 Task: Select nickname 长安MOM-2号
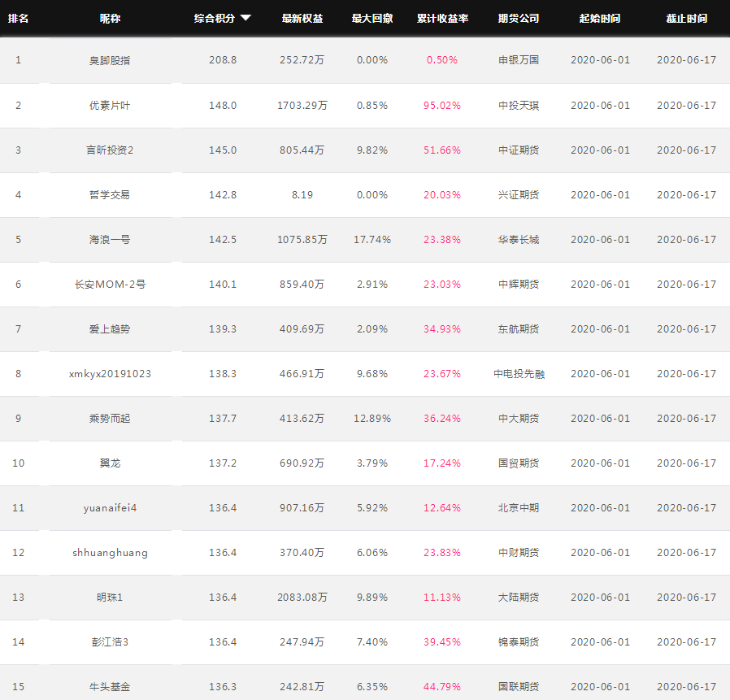110,284
